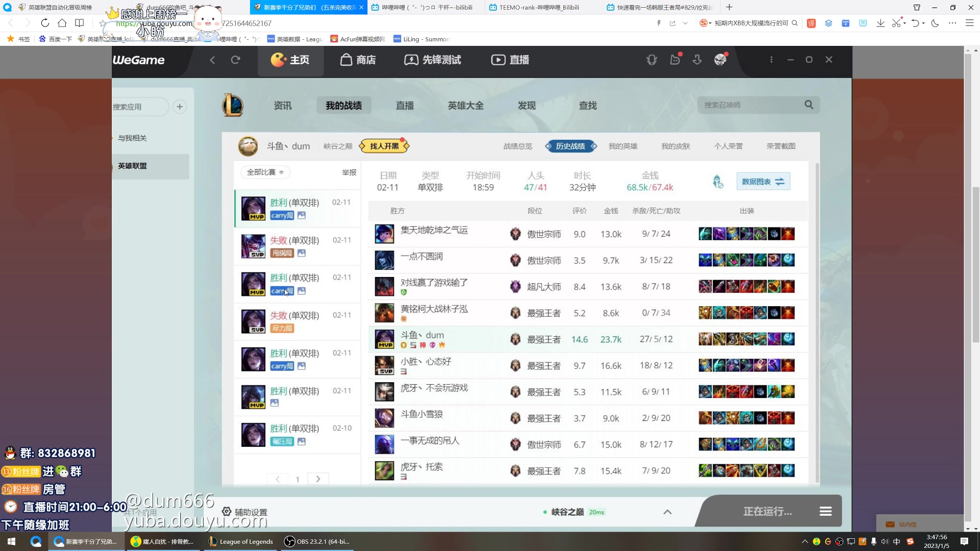Open the hamburger menu next to 正在运行
Screen dimensions: 980x551
825,511
